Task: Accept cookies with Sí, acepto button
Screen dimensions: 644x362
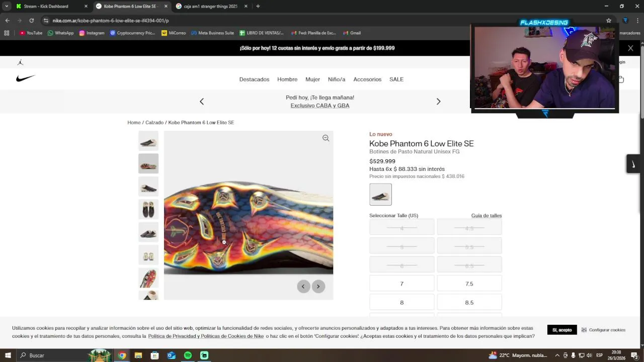Action: 562,330
